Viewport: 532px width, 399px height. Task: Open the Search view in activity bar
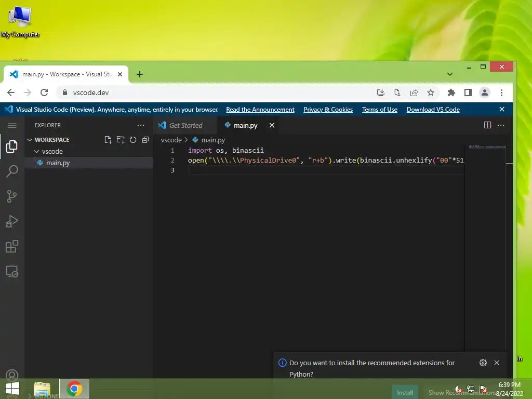12,171
